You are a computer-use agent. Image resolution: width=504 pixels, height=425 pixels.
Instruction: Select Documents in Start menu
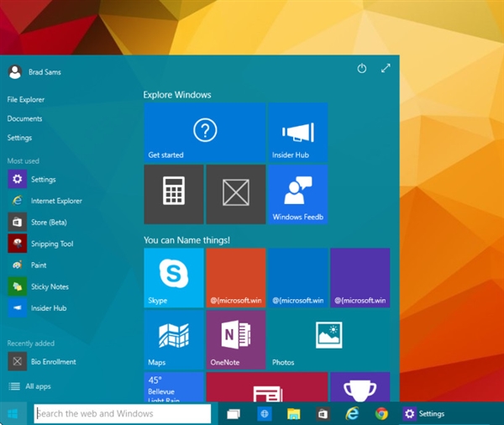pyautogui.click(x=24, y=119)
